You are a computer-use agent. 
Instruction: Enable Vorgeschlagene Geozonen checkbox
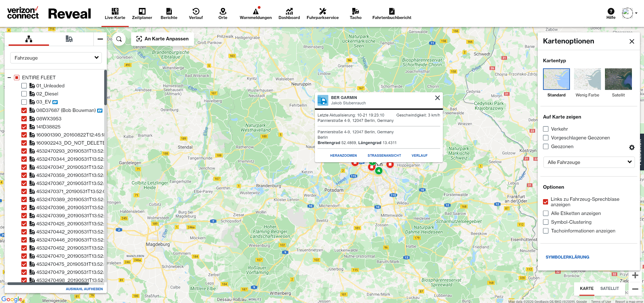[x=546, y=138]
